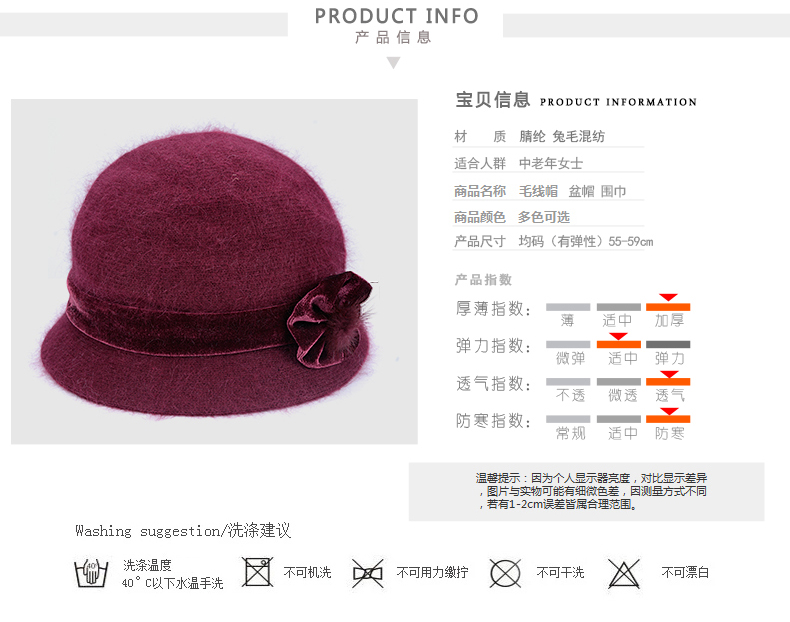Select the 微弹 elasticity bar
The height and width of the screenshot is (622, 790).
coord(568,344)
